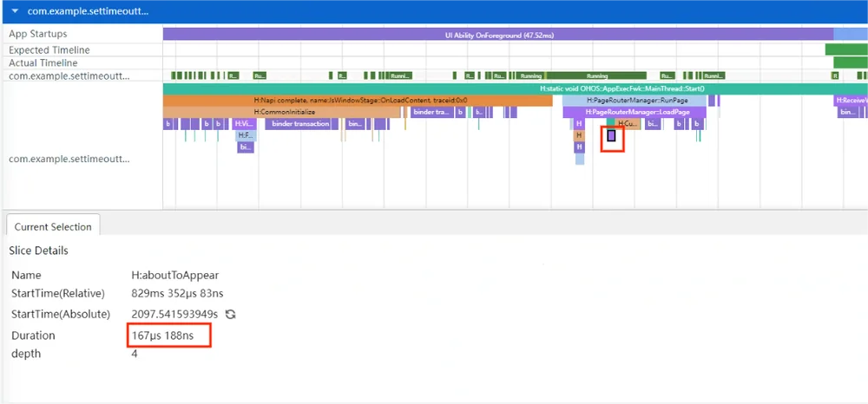Select the App Startups row label
Screen dimensions: 868x404
[x=37, y=34]
